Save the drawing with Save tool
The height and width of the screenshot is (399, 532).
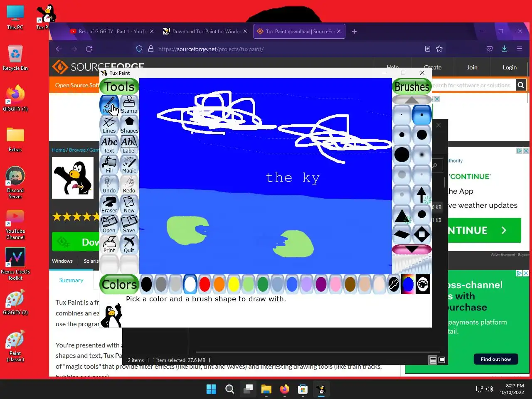tap(129, 224)
